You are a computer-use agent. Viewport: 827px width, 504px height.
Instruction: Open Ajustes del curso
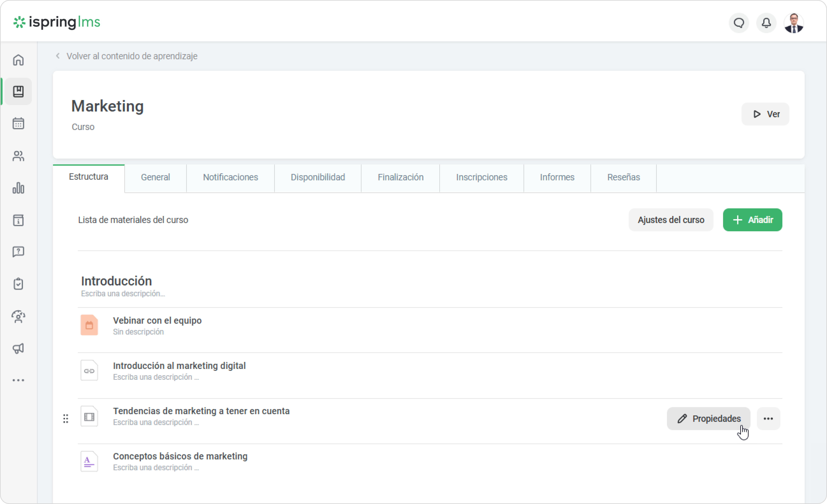click(x=671, y=220)
